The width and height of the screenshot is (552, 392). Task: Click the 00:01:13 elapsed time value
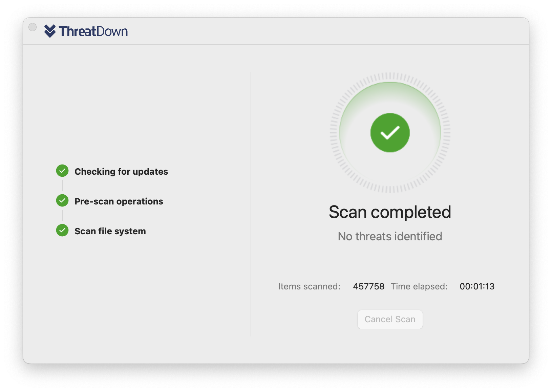(477, 286)
